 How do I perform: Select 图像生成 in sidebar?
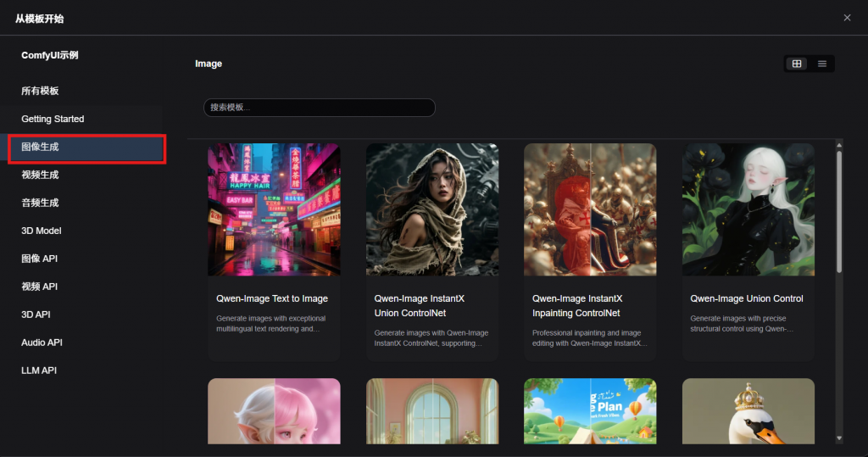(40, 147)
